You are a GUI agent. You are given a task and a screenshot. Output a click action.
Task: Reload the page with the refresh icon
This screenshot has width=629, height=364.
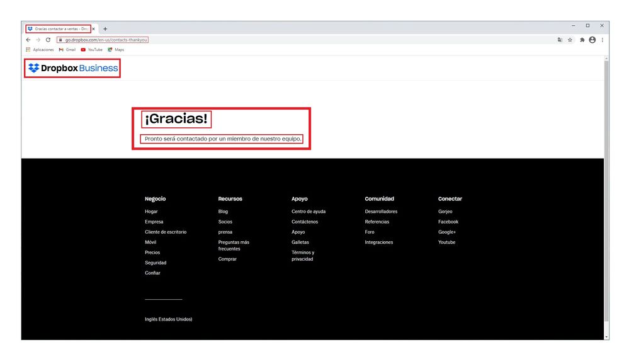pos(48,39)
